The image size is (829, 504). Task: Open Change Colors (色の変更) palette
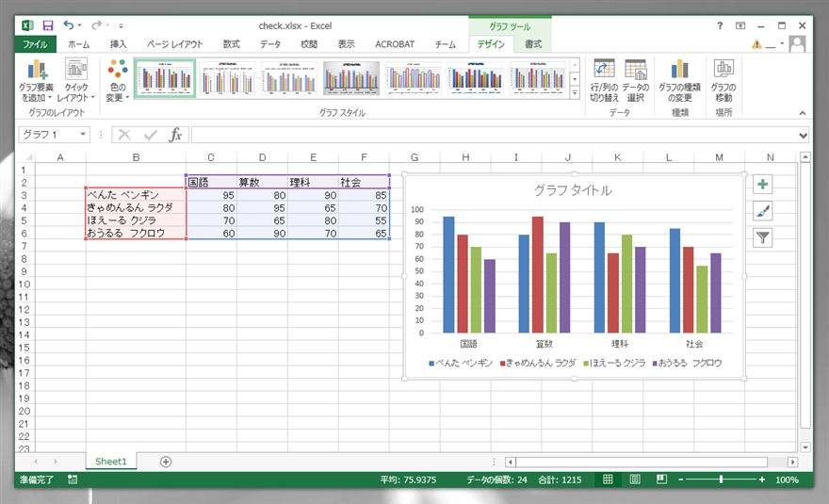[118, 80]
